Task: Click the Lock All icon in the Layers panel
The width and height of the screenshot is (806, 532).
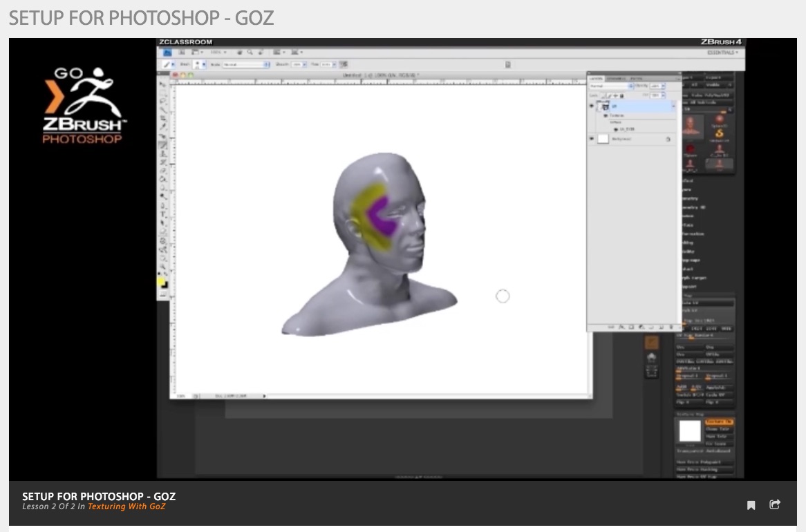Action: (622, 95)
